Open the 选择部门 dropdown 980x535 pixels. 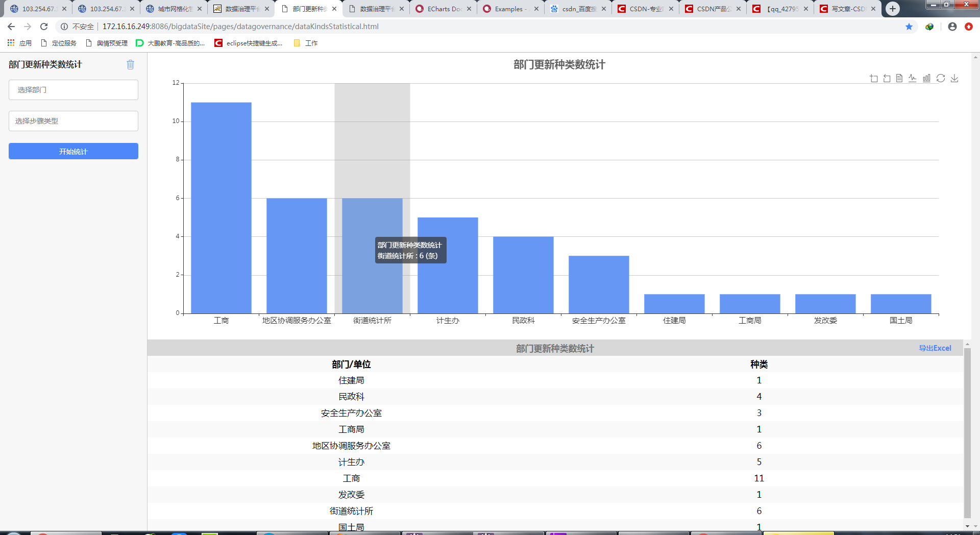click(x=73, y=90)
